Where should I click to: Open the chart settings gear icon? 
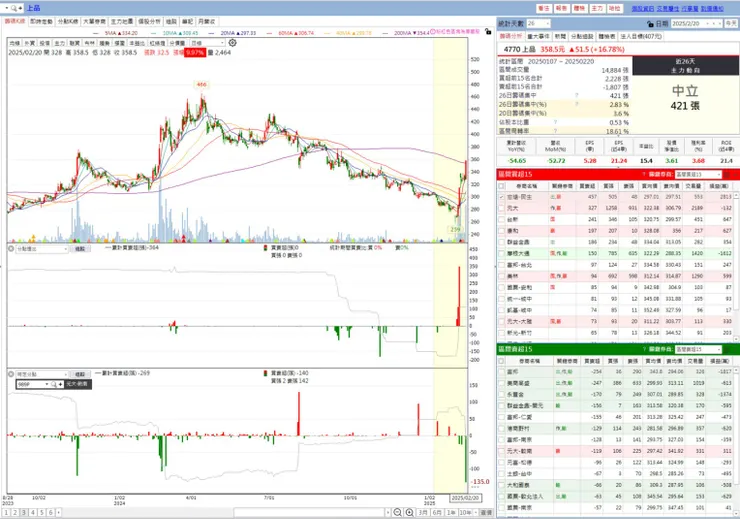[233, 43]
